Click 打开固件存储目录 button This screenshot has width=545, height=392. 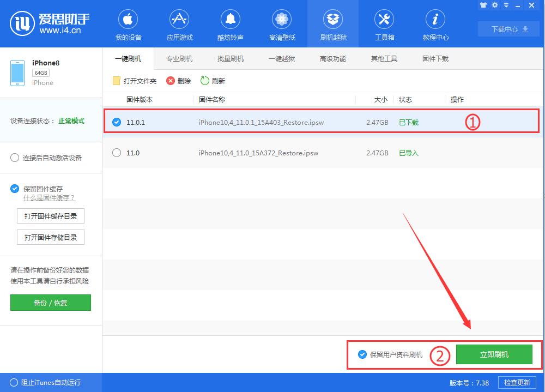click(x=51, y=238)
